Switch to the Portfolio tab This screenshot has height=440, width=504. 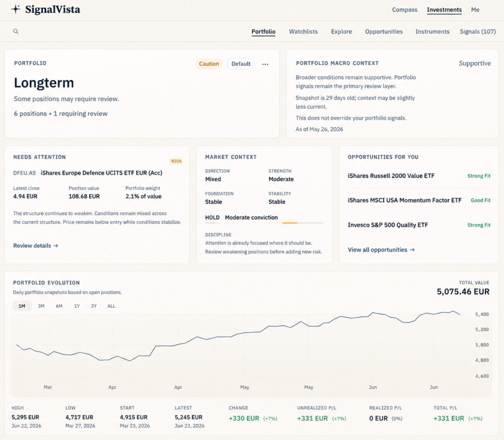[x=263, y=32]
